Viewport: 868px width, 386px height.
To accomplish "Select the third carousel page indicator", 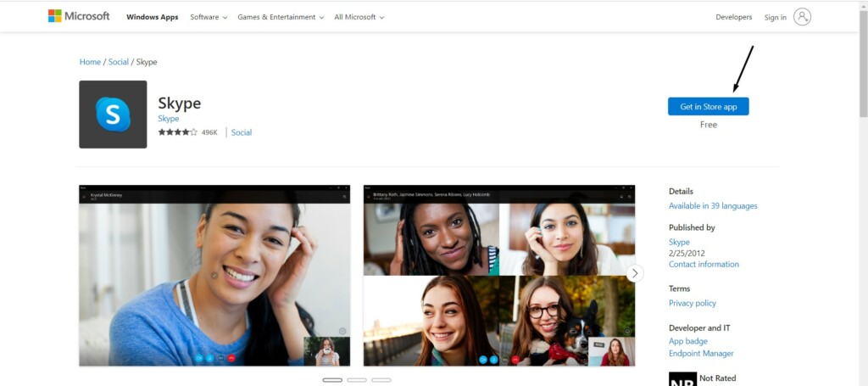I will point(381,380).
